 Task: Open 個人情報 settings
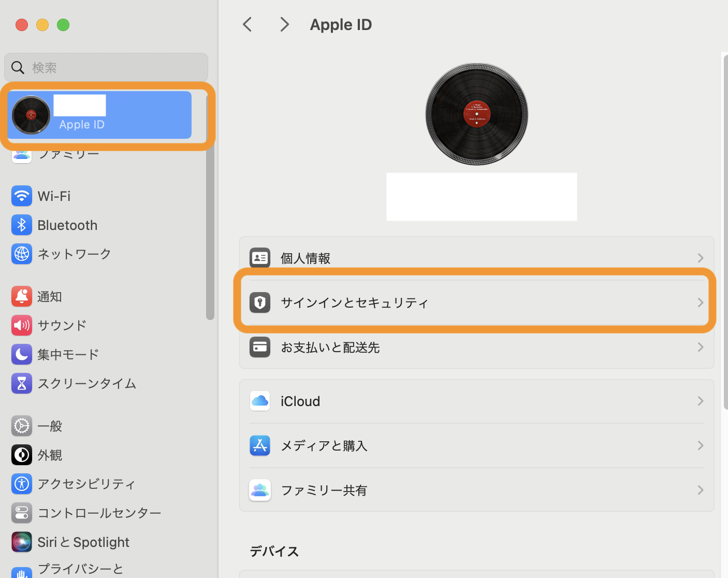[x=476, y=258]
